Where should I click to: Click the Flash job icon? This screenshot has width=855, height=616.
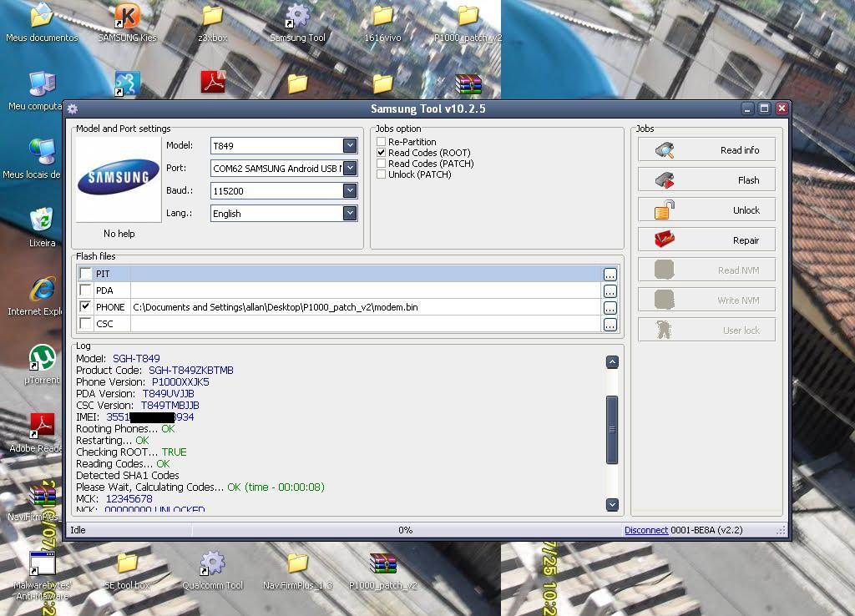click(665, 180)
